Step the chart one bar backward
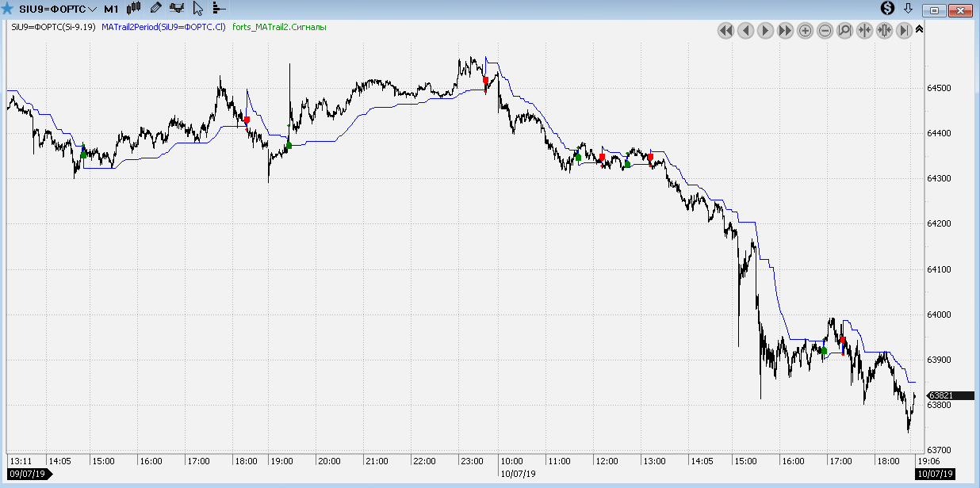The image size is (980, 488). tap(745, 31)
